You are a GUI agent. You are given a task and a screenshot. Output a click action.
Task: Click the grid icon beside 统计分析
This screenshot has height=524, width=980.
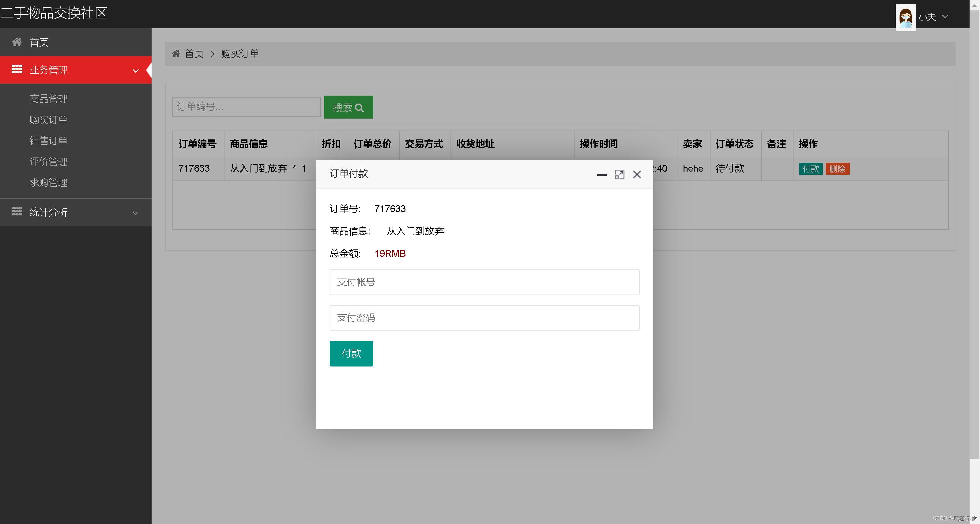click(17, 211)
